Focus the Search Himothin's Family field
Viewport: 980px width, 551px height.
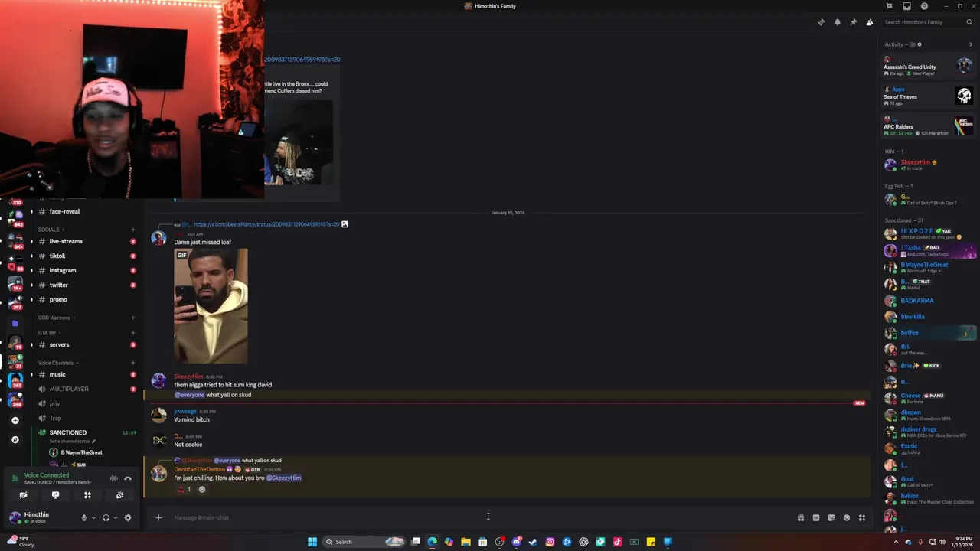(927, 22)
